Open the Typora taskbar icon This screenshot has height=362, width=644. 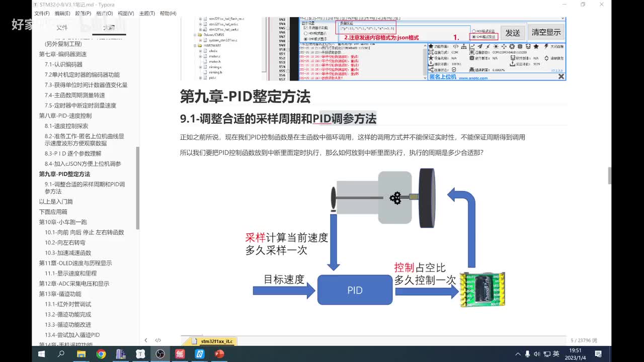pos(140,354)
